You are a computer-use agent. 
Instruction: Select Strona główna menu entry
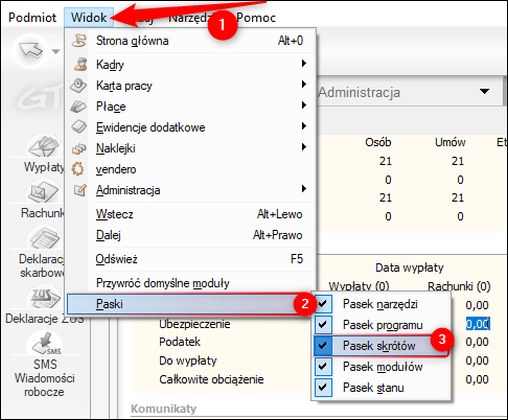[191, 41]
